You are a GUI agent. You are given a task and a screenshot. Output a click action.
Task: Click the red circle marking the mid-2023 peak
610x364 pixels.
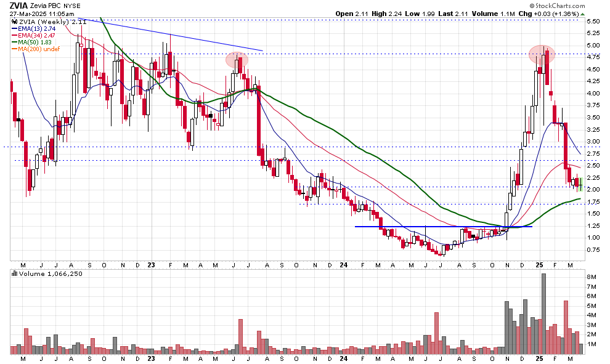pos(237,60)
